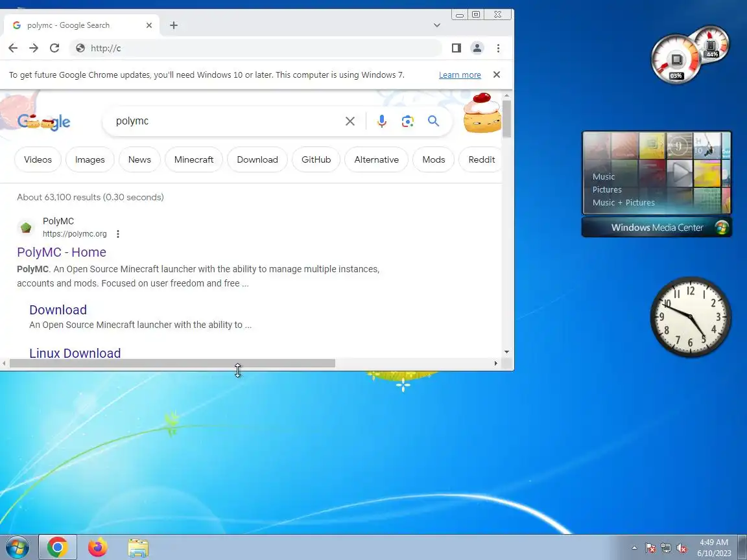Select the Alternative filter chip
Image resolution: width=747 pixels, height=560 pixels.
[x=376, y=159]
